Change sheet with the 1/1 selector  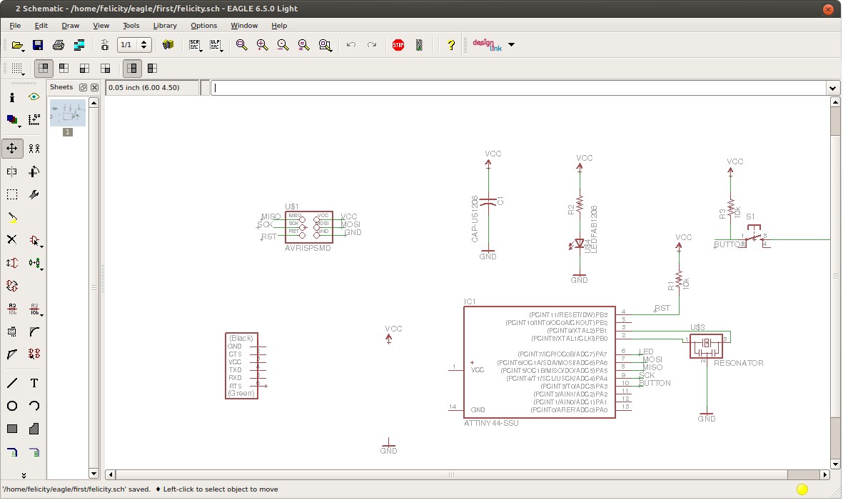click(134, 45)
